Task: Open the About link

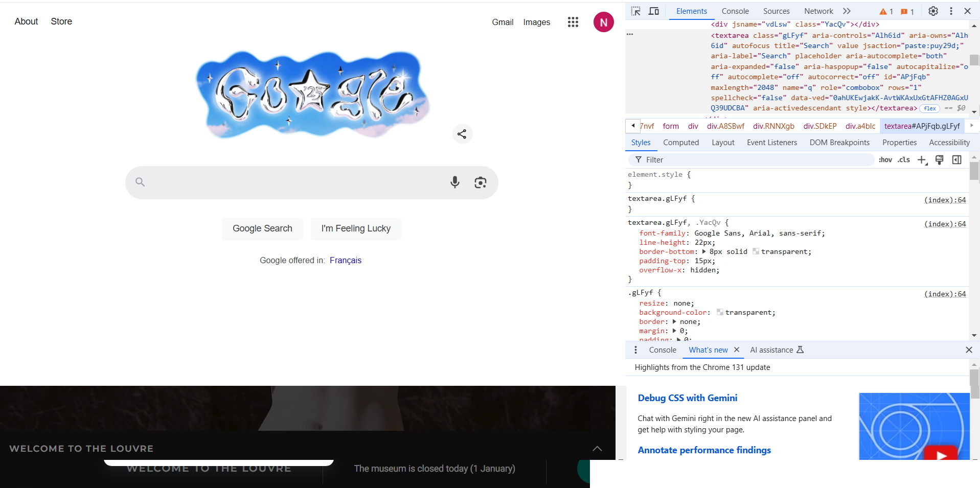Action: click(x=26, y=21)
